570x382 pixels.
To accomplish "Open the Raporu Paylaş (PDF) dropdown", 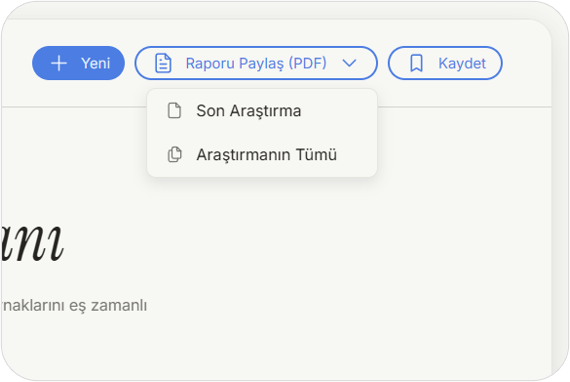I will coord(256,63).
